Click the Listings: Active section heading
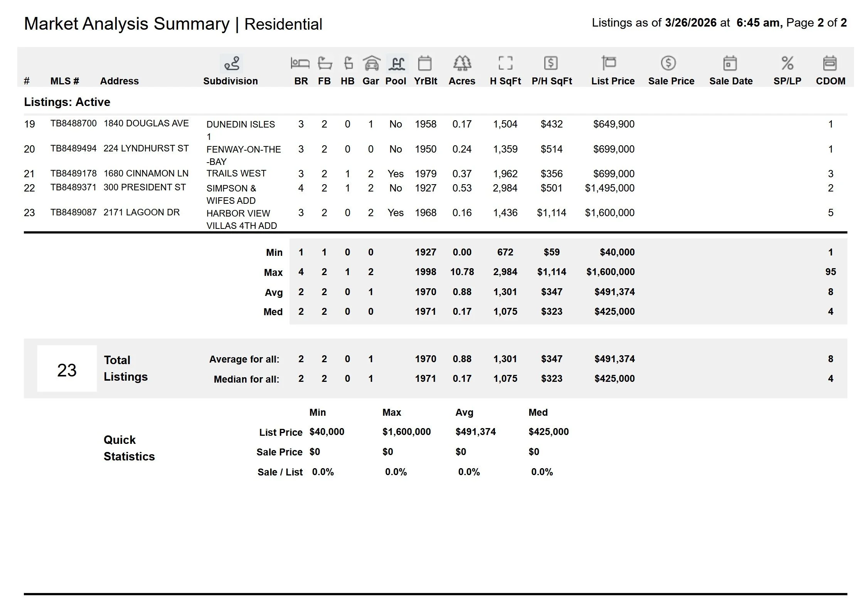 [67, 102]
